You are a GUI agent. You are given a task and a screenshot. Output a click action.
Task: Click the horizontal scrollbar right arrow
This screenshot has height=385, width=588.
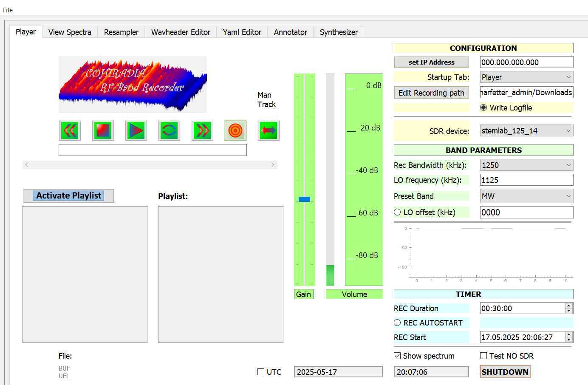(x=273, y=164)
